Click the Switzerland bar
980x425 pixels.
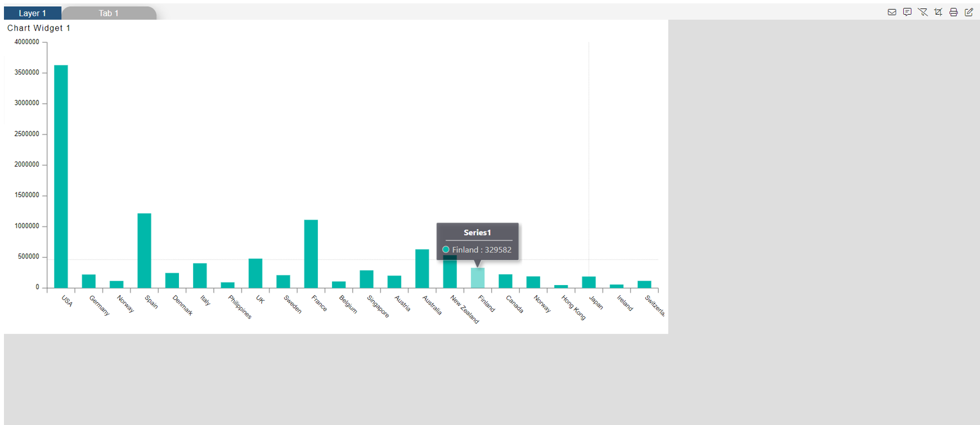[644, 284]
